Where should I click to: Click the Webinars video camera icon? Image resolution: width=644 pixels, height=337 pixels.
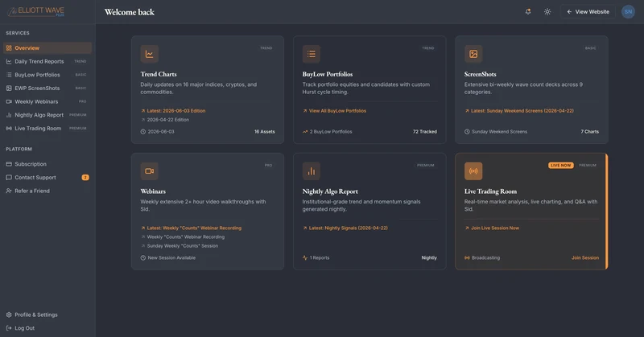149,171
